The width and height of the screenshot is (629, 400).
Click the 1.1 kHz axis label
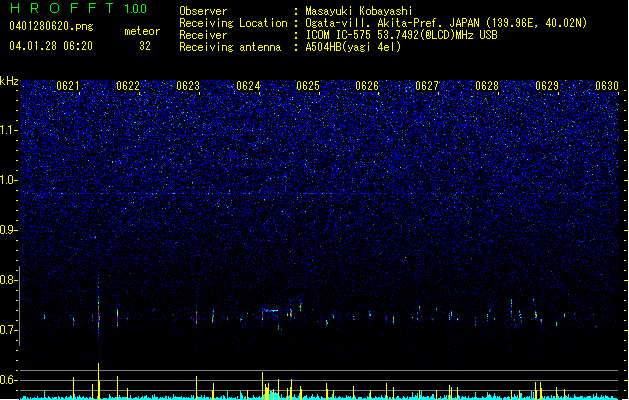pyautogui.click(x=9, y=130)
